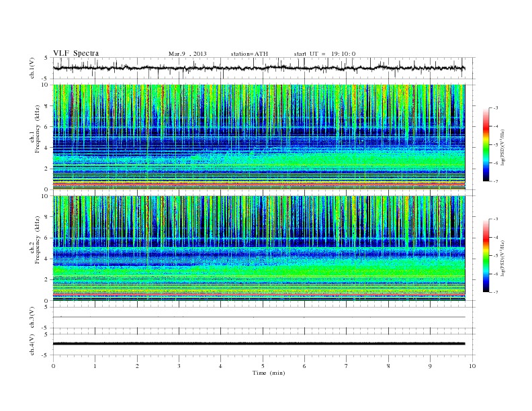
Task: Click the time axis tick labeled 0
Action: point(53,366)
